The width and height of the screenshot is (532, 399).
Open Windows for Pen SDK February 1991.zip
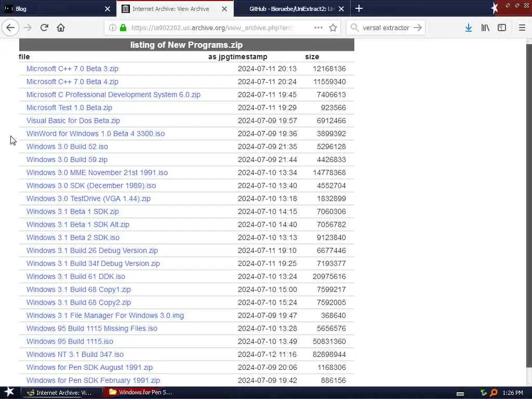click(94, 380)
